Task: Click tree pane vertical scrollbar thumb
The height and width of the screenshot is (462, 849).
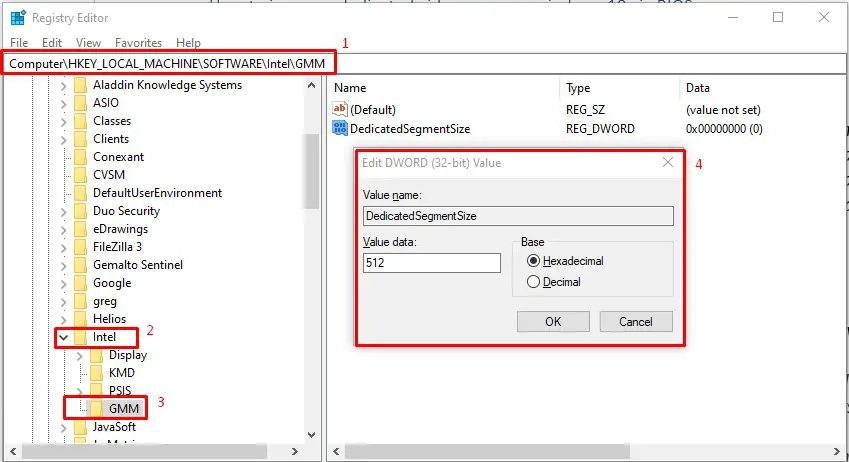Action: (x=311, y=171)
